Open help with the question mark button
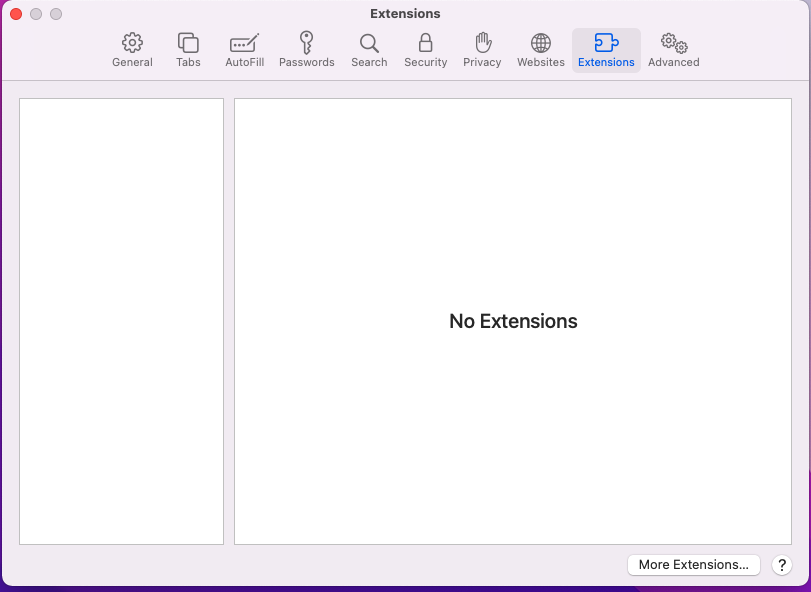This screenshot has height=592, width=811. 782,565
